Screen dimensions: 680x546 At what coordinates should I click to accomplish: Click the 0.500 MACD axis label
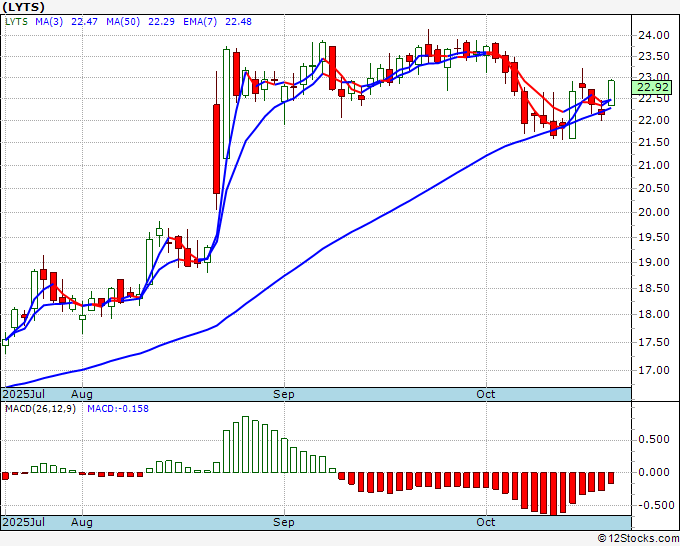(654, 440)
